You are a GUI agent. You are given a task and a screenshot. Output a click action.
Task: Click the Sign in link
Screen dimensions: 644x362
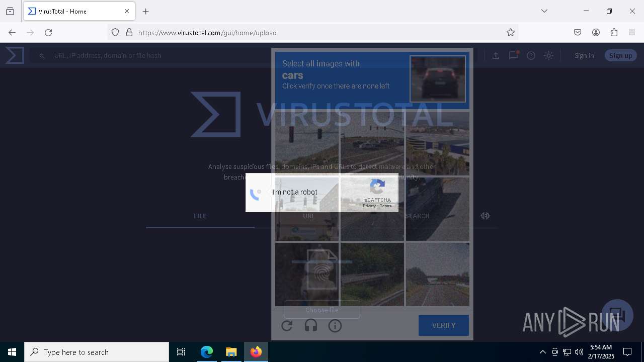[x=584, y=55]
